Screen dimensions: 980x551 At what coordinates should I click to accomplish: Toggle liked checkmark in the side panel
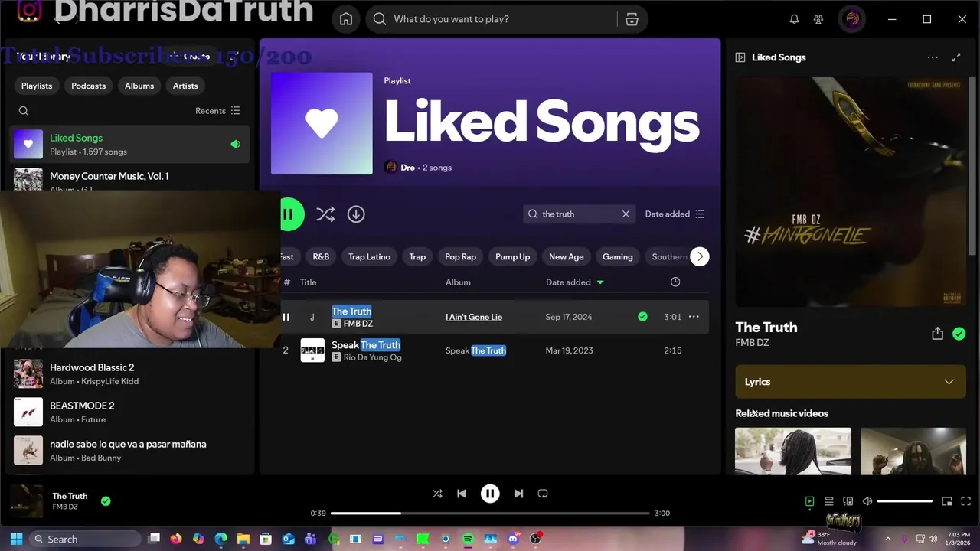(959, 334)
